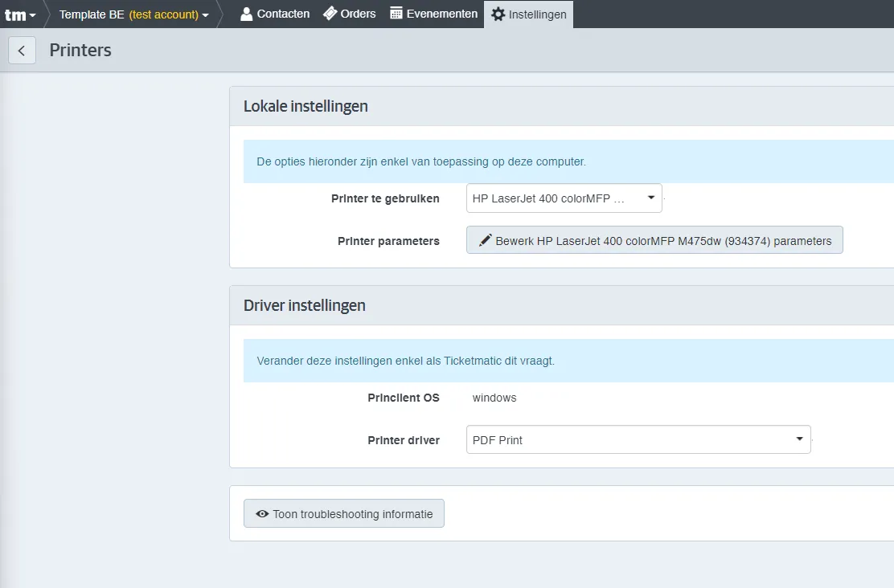Open the Orders section
Image resolution: width=894 pixels, height=588 pixels.
(x=350, y=14)
